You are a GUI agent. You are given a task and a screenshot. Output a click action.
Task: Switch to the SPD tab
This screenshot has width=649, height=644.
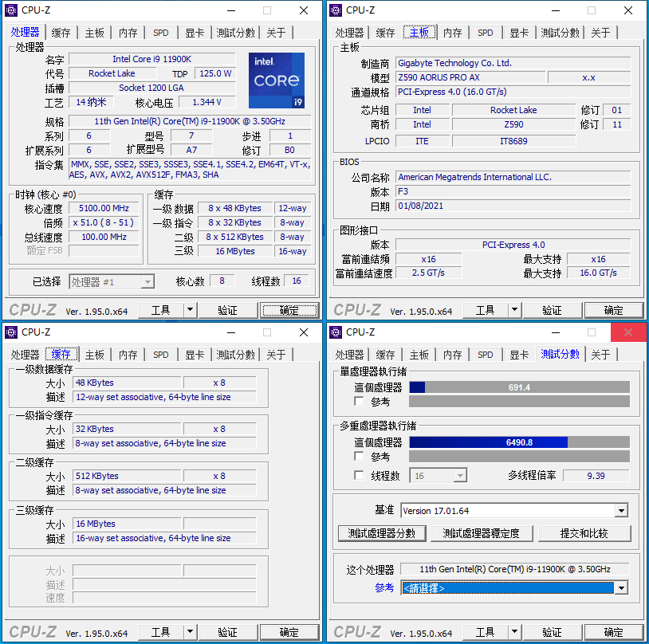pos(160,33)
